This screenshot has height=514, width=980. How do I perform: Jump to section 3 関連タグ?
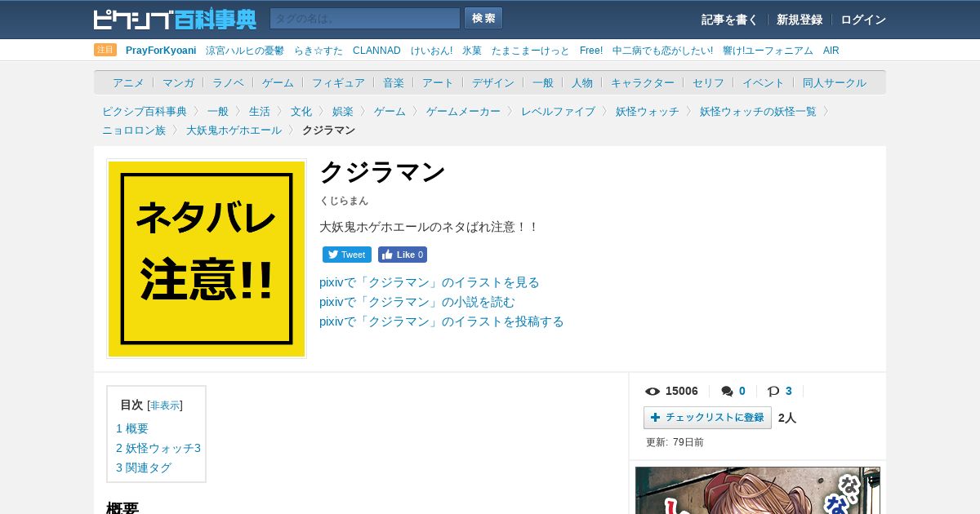(144, 467)
